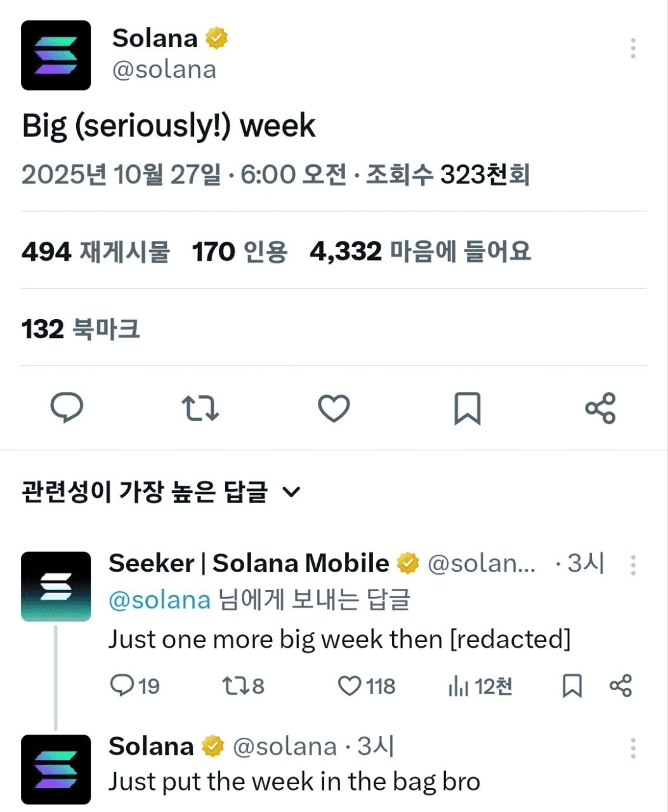This screenshot has height=812, width=668.
Task: Open the reply-sorting dropdown chevron
Action: point(291,492)
